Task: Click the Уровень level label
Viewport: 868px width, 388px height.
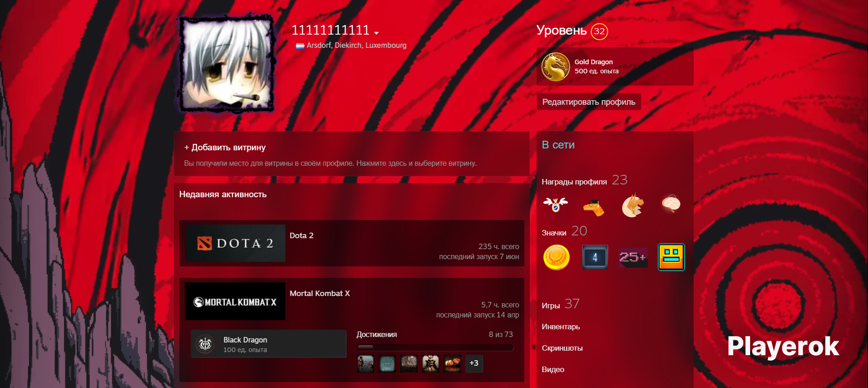Action: pos(562,31)
